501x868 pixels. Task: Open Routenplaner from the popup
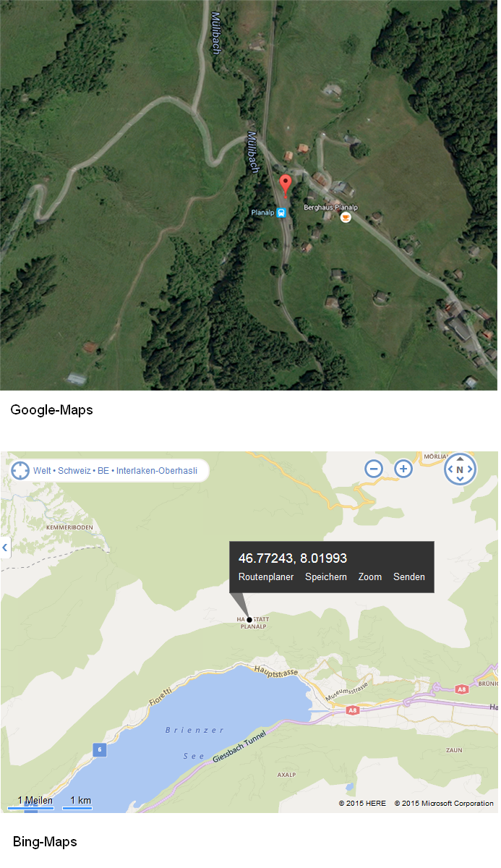(266, 577)
